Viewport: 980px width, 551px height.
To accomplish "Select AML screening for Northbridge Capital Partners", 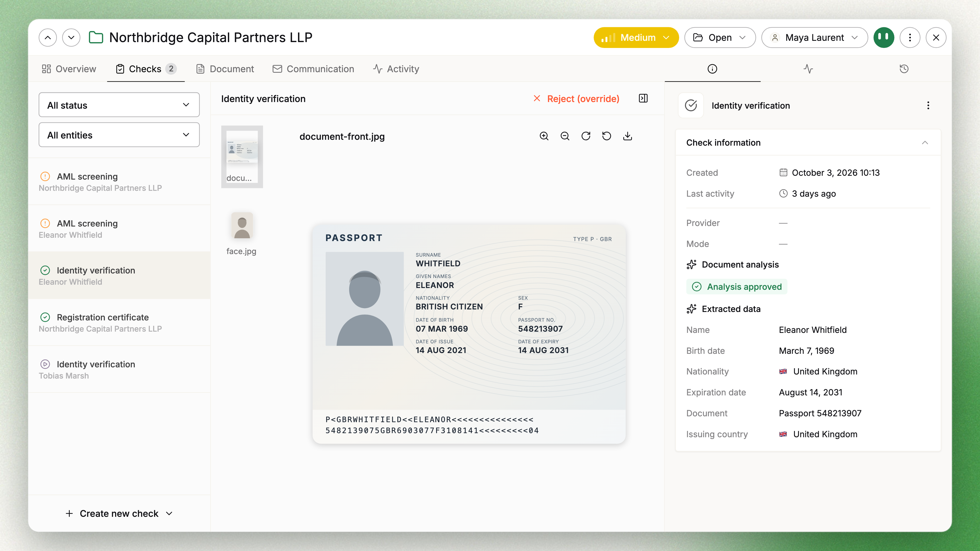I will point(119,182).
